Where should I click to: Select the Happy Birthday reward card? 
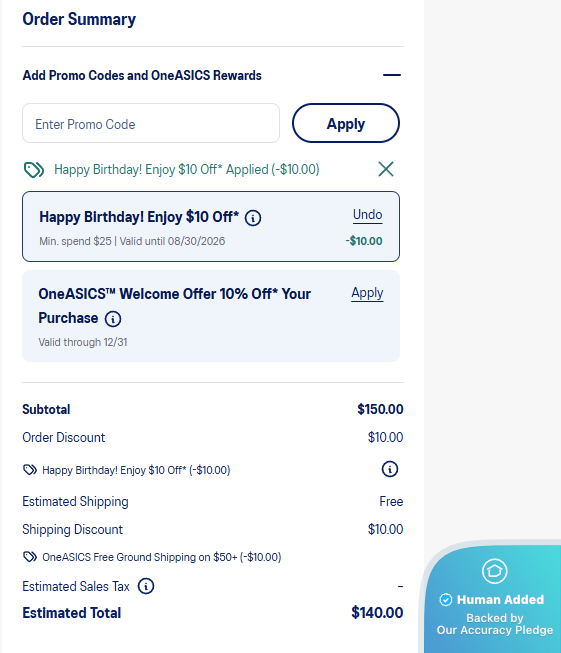[x=211, y=227]
